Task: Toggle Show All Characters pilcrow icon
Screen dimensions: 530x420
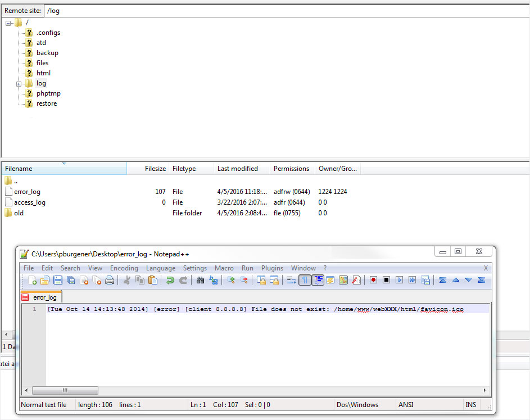Action: click(305, 280)
